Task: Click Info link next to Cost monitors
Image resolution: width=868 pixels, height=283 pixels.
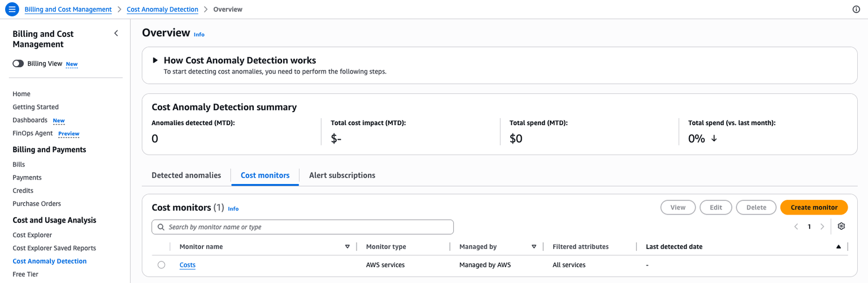Action: [x=233, y=209]
